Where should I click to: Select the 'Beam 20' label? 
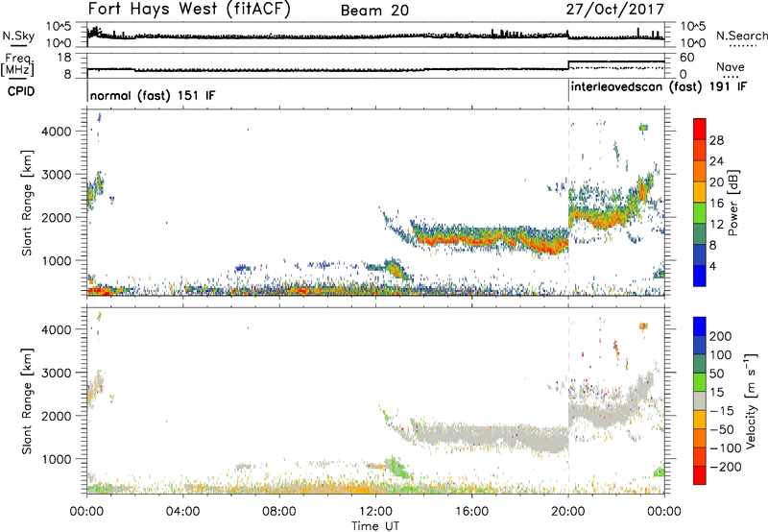pyautogui.click(x=374, y=11)
